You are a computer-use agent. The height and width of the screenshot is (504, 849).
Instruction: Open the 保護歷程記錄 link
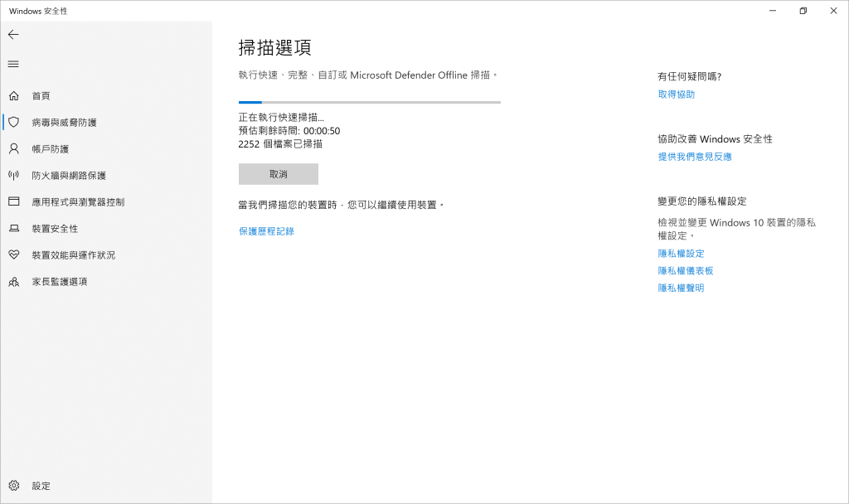[266, 231]
